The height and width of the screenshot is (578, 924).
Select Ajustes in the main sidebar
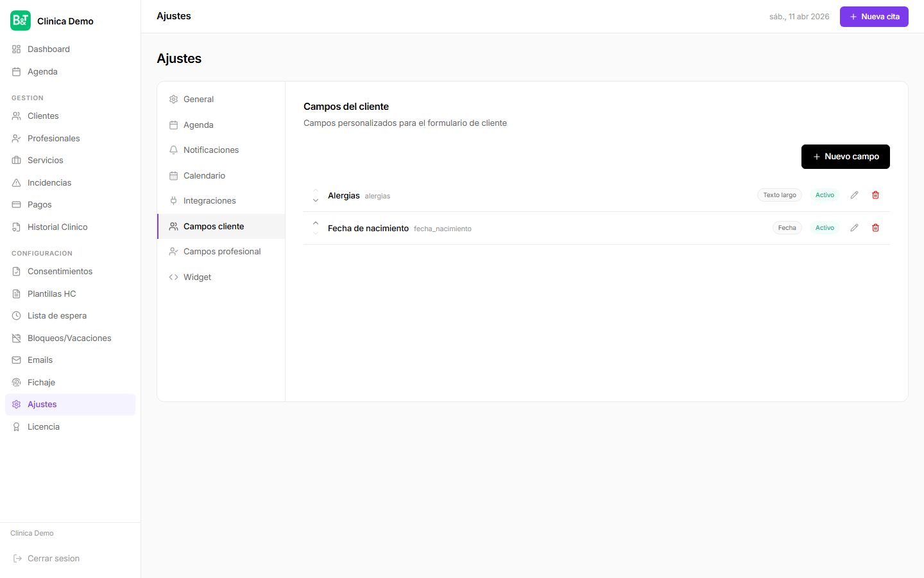tap(71, 405)
